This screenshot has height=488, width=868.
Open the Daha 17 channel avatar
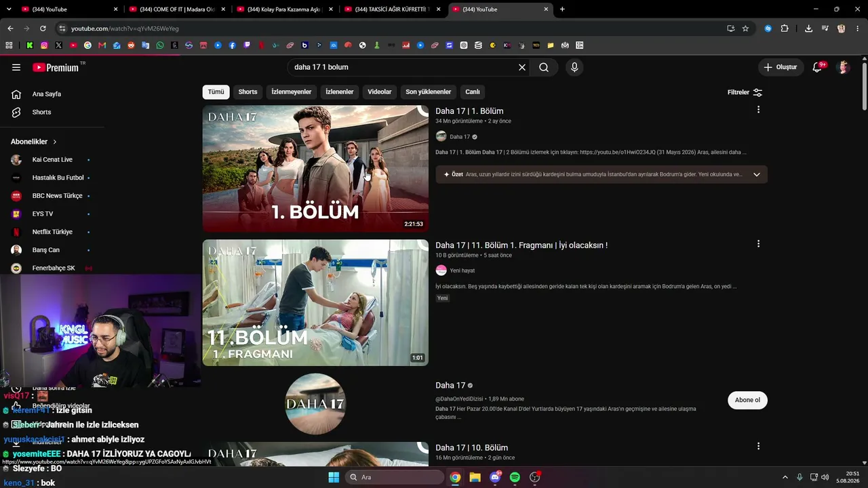[315, 404]
